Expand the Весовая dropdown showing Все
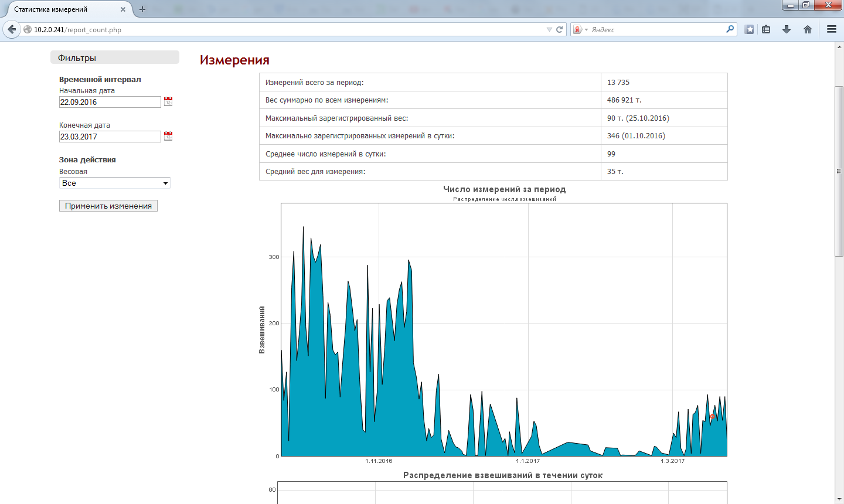The height and width of the screenshot is (504, 844). [115, 183]
